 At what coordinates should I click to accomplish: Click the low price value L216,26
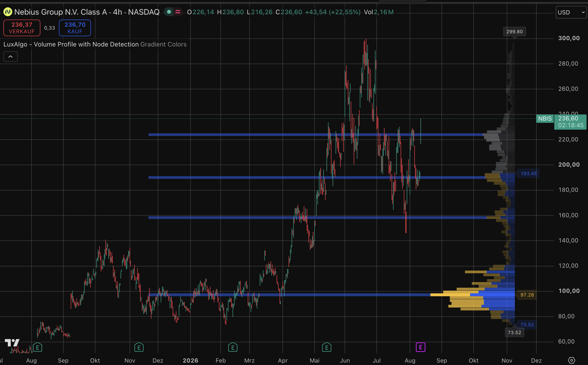coord(260,12)
